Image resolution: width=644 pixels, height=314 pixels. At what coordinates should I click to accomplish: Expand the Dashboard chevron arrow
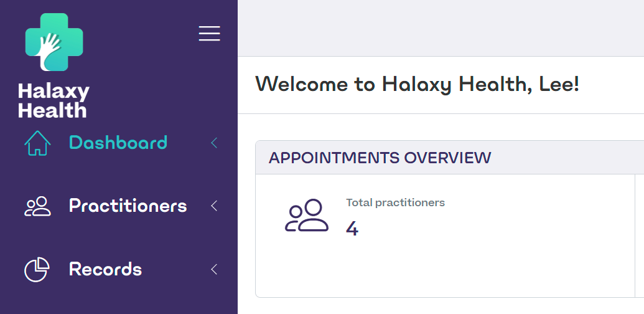(x=214, y=143)
